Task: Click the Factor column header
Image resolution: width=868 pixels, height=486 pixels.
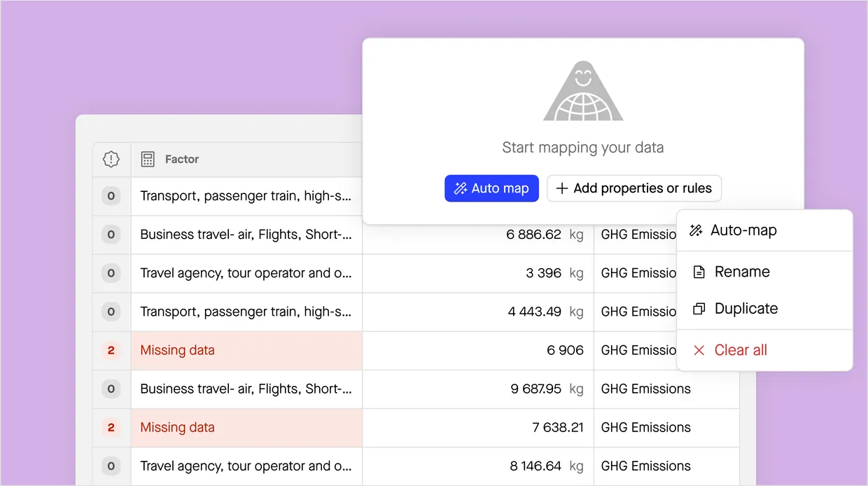Action: coord(182,159)
